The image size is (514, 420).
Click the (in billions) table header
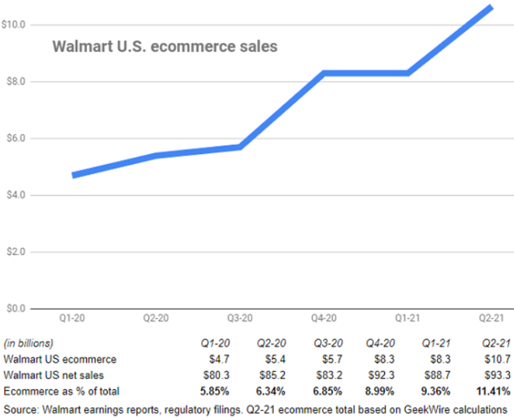[x=29, y=344]
